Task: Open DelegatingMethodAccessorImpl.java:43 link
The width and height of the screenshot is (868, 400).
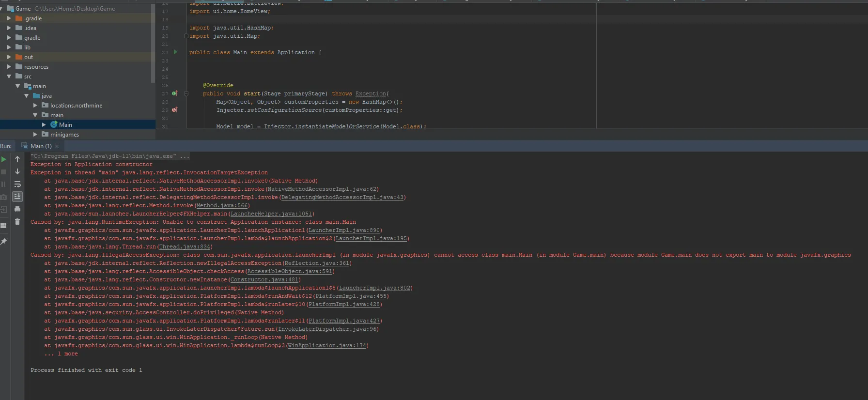Action: click(x=342, y=197)
